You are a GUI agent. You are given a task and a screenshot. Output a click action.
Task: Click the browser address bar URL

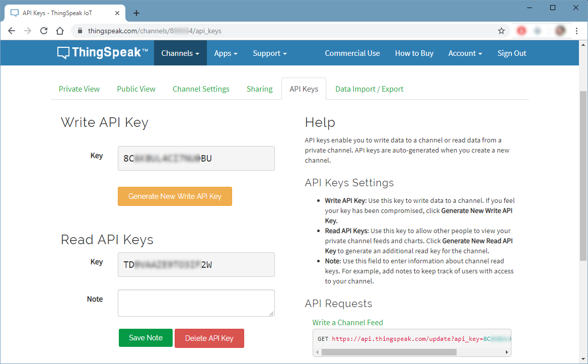coord(155,31)
